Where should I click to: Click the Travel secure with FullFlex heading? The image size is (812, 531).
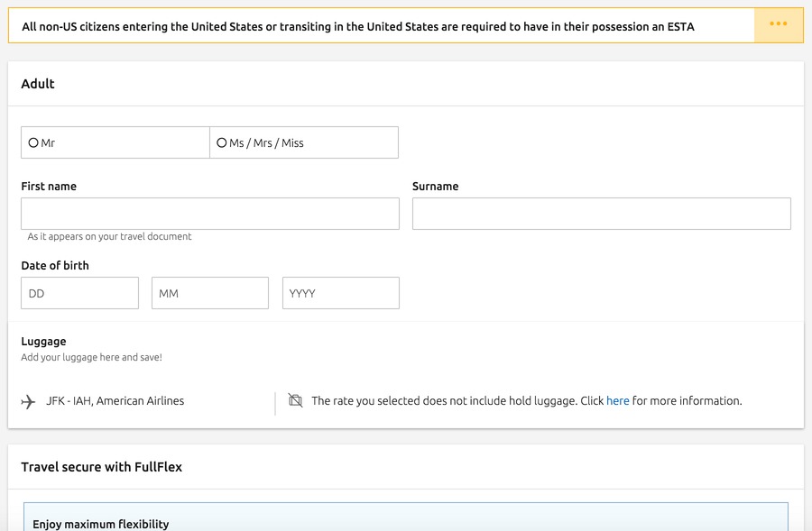(101, 467)
